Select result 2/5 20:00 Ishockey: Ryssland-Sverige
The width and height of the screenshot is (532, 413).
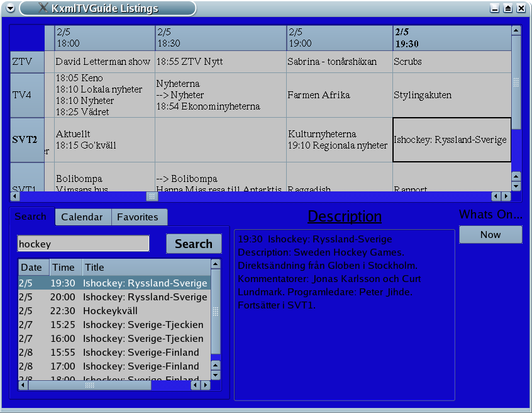[114, 297]
